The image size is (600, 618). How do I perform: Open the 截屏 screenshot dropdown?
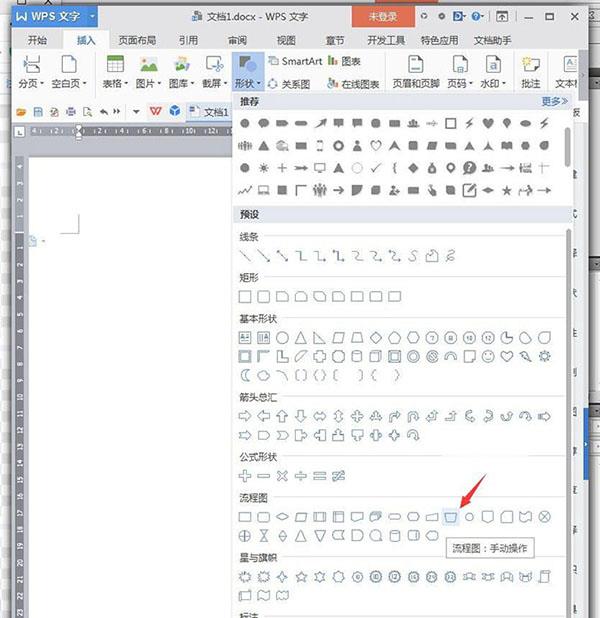click(x=214, y=72)
